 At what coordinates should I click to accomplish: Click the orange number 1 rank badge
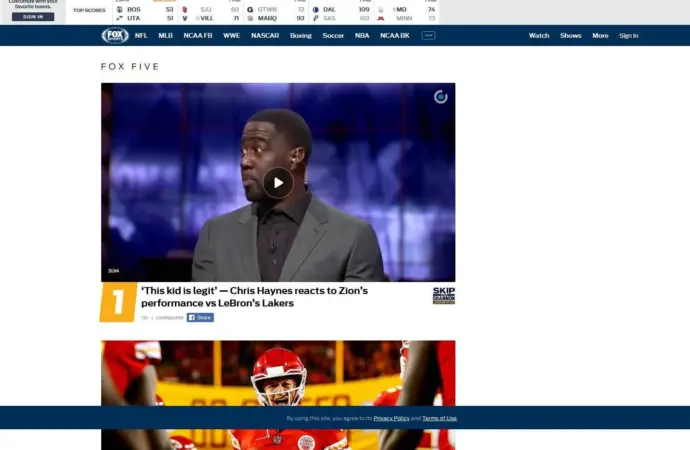tap(118, 302)
